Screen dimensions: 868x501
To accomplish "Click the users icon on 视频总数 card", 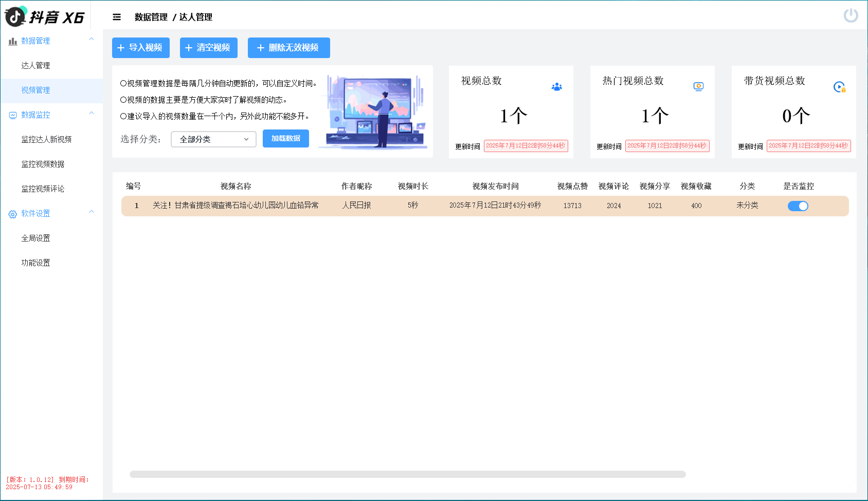I will [x=556, y=87].
